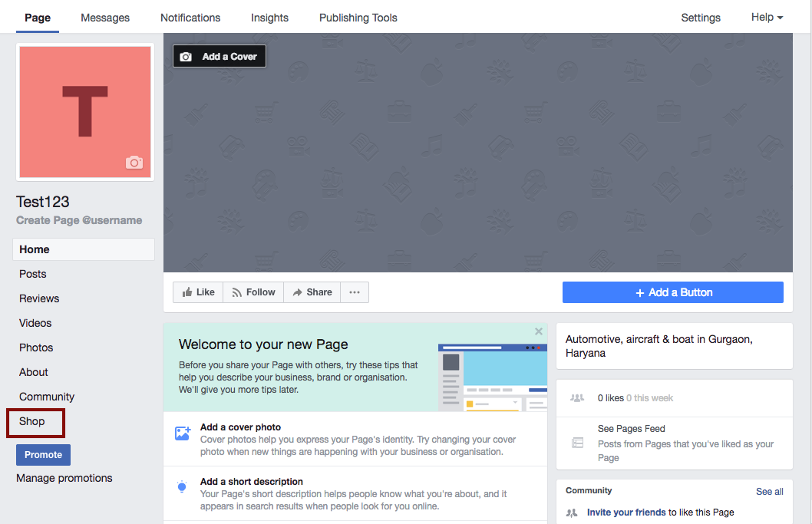Click the thumbs-up Like button
The width and height of the screenshot is (812, 524).
click(198, 292)
